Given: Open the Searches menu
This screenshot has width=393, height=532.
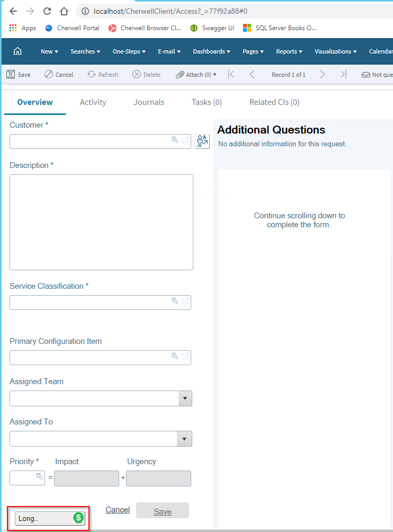Looking at the screenshot, I should 85,51.
